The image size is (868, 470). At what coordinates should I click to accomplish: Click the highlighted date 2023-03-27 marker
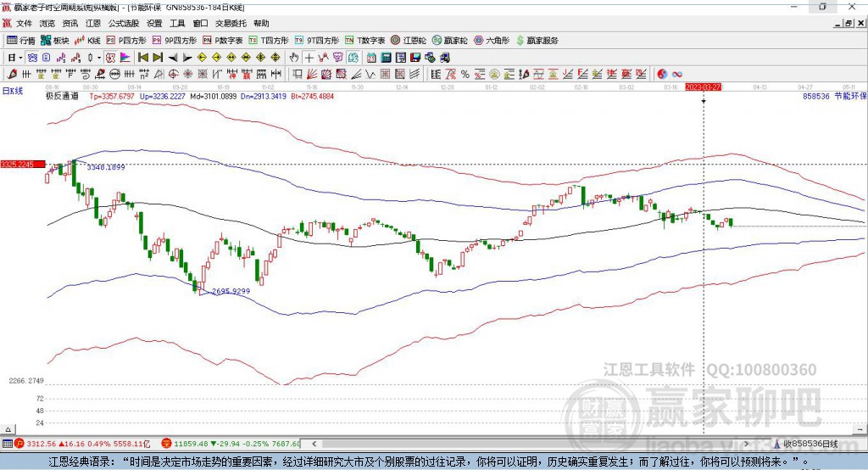(x=703, y=87)
